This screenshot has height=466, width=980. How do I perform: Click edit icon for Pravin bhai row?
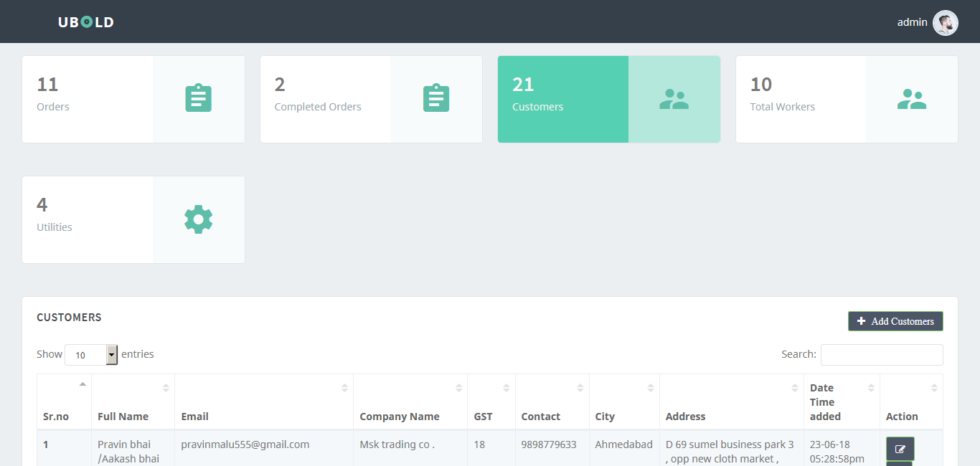coord(900,449)
